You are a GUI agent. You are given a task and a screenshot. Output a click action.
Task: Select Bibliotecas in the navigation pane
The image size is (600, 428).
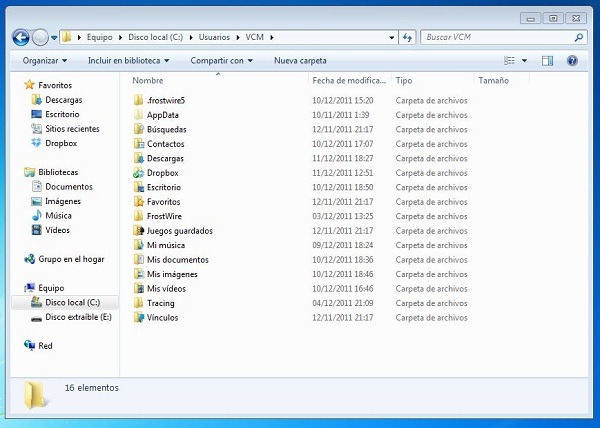click(x=58, y=172)
